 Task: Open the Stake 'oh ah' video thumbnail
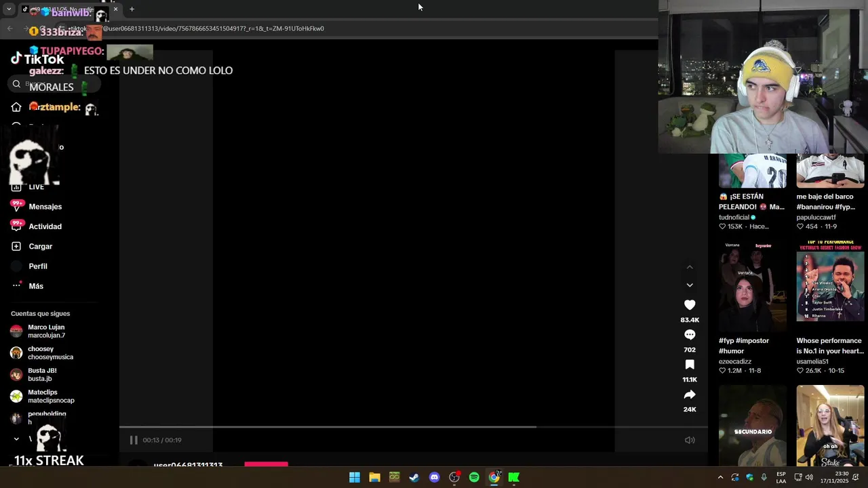tap(831, 426)
